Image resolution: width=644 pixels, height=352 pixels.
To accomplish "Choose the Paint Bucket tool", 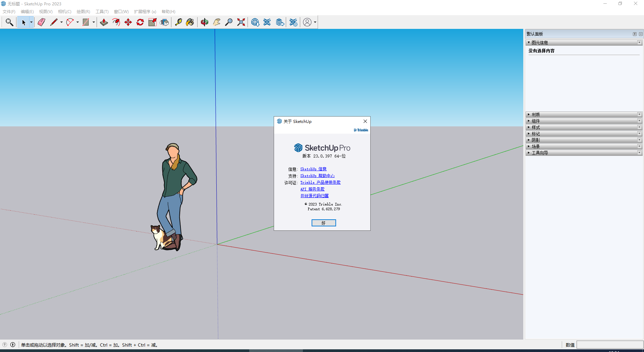I will click(x=190, y=22).
